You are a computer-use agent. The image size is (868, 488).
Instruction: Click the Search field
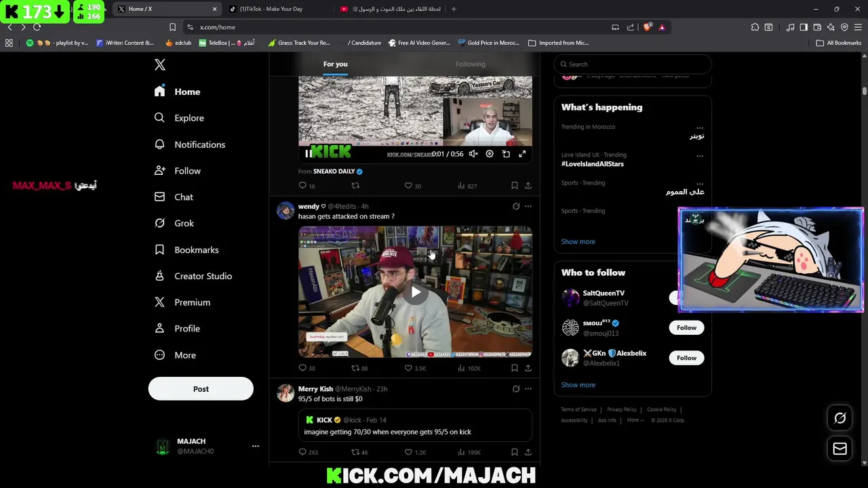coord(633,64)
